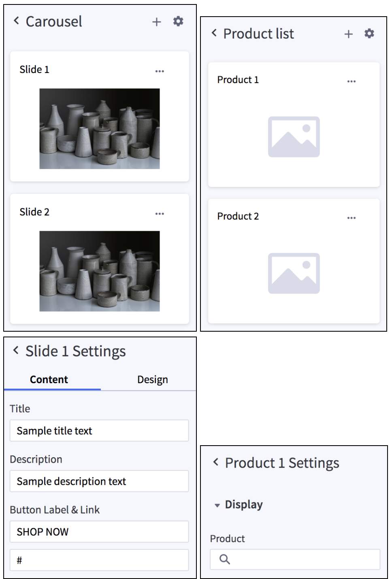
Task: Go back from Product 1 Settings
Action: [216, 462]
